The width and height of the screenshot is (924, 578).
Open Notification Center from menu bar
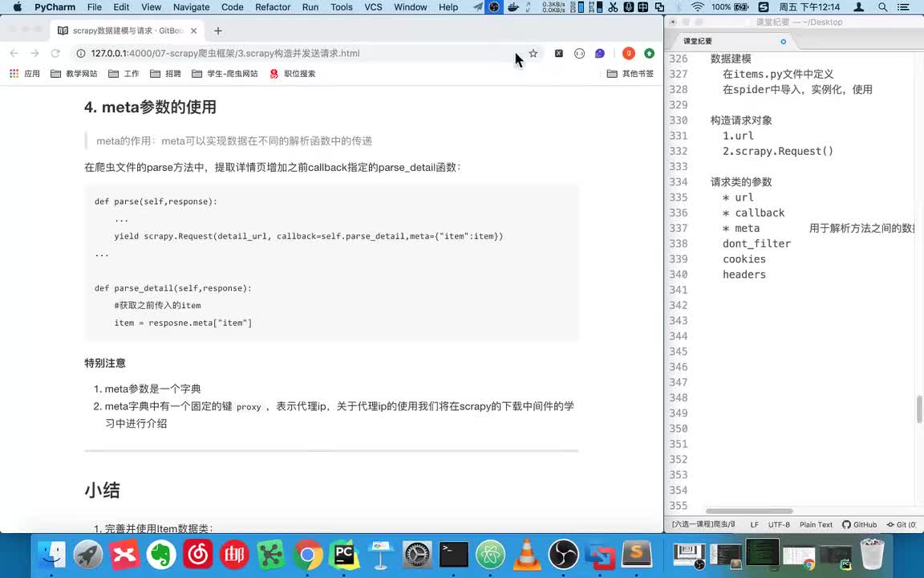tap(903, 7)
